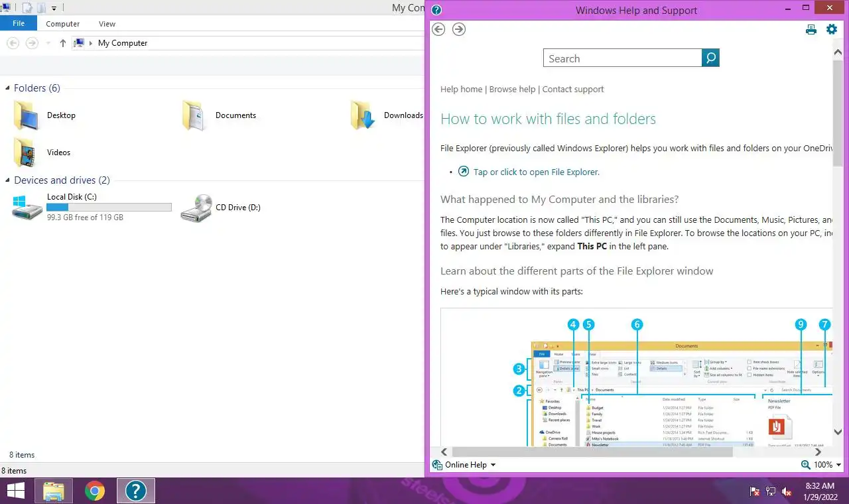Click the help search magnifier button
This screenshot has height=504, width=849.
click(710, 58)
